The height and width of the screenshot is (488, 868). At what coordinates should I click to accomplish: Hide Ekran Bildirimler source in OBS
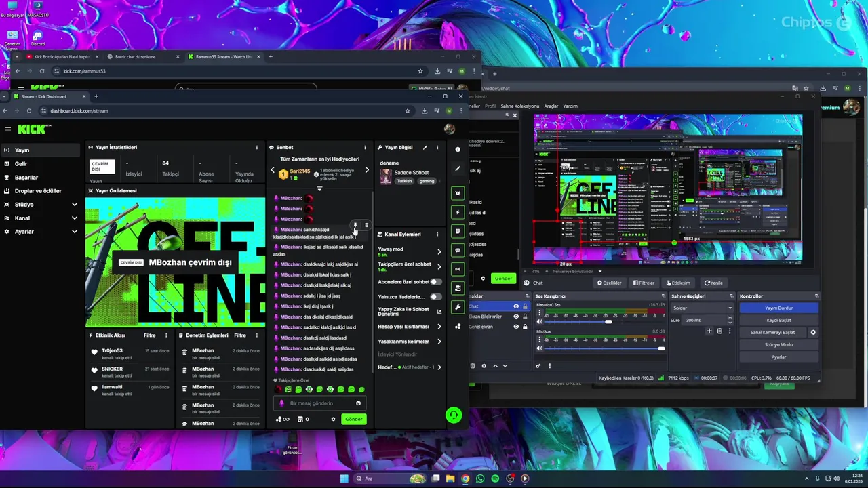[x=516, y=317]
